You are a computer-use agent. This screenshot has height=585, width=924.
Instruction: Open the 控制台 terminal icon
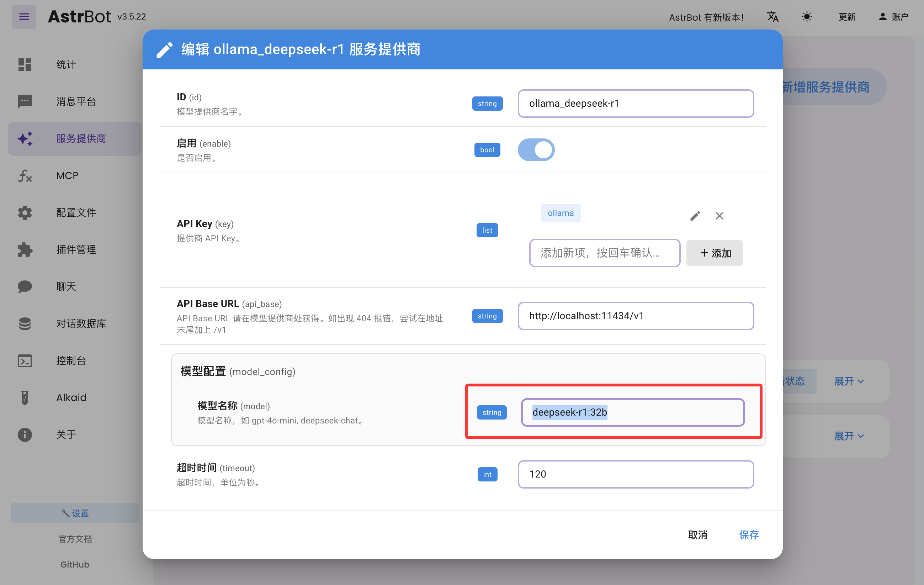25,360
